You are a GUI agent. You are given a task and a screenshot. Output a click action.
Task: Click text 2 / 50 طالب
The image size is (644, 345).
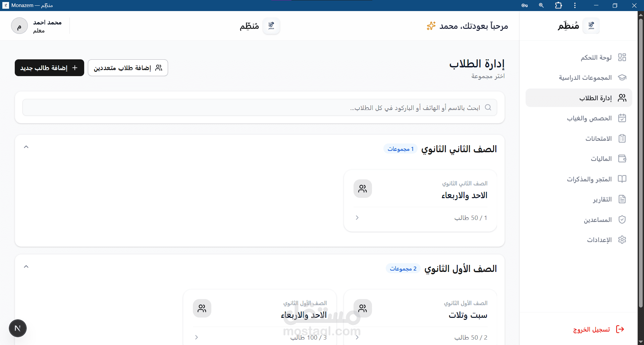pyautogui.click(x=471, y=338)
